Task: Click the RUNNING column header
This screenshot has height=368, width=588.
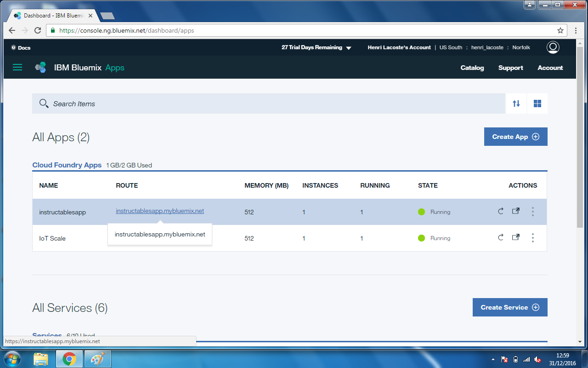Action: 375,185
